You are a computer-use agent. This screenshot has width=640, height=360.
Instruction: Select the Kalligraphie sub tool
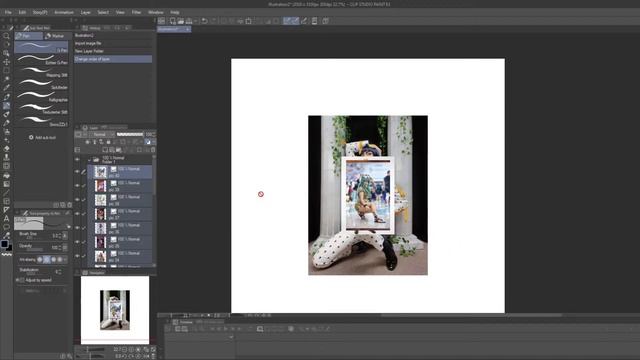click(x=41, y=97)
